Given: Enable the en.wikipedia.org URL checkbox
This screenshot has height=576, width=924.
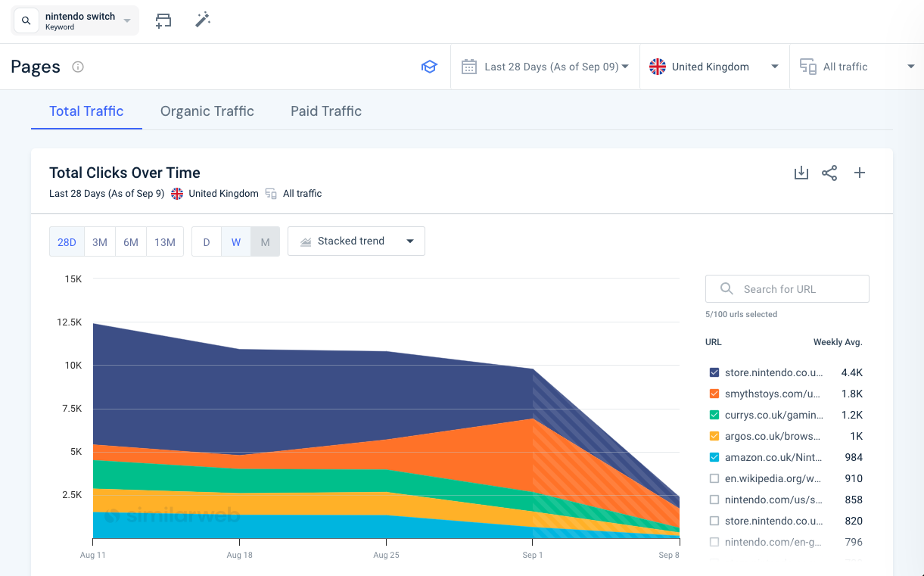Looking at the screenshot, I should point(714,478).
